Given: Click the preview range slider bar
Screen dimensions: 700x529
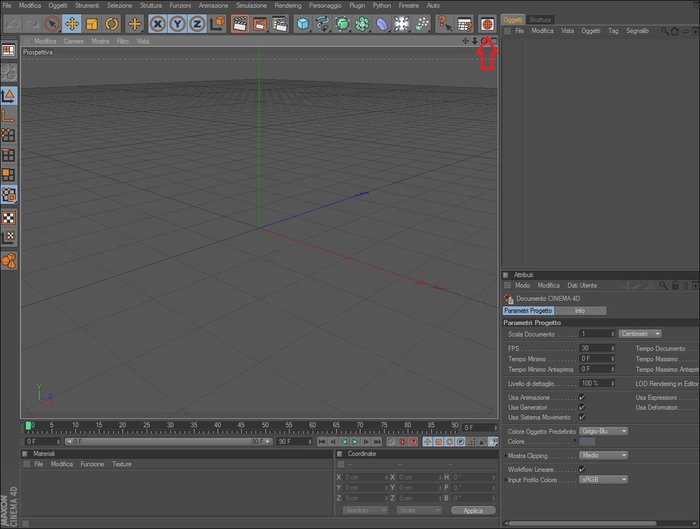Looking at the screenshot, I should coord(169,442).
